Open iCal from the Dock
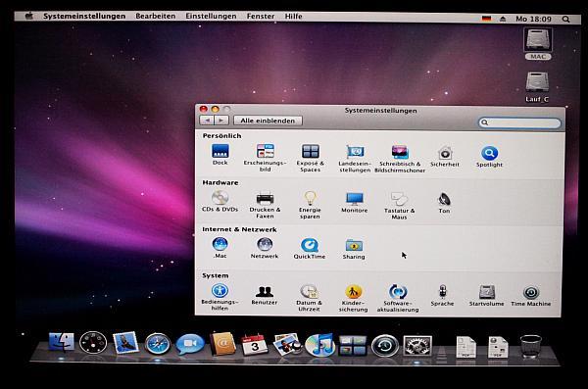588x389 pixels. 255,345
